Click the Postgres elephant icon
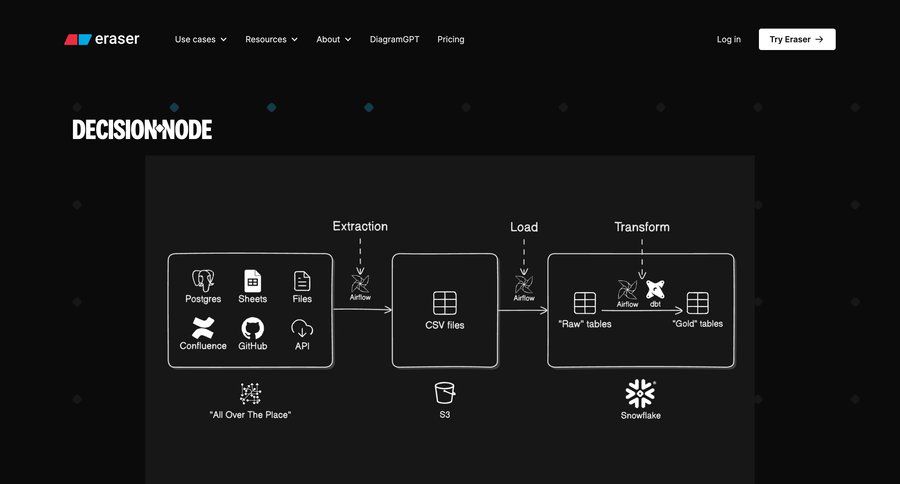Screen dimensions: 900x484 pyautogui.click(x=203, y=281)
